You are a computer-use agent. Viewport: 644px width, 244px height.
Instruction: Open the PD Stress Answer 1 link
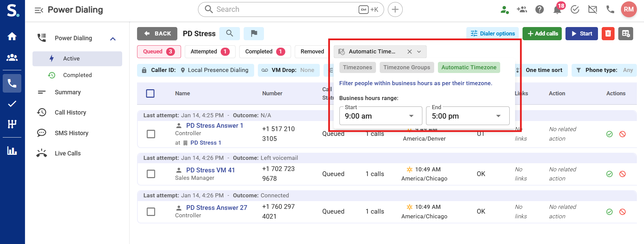click(x=215, y=126)
